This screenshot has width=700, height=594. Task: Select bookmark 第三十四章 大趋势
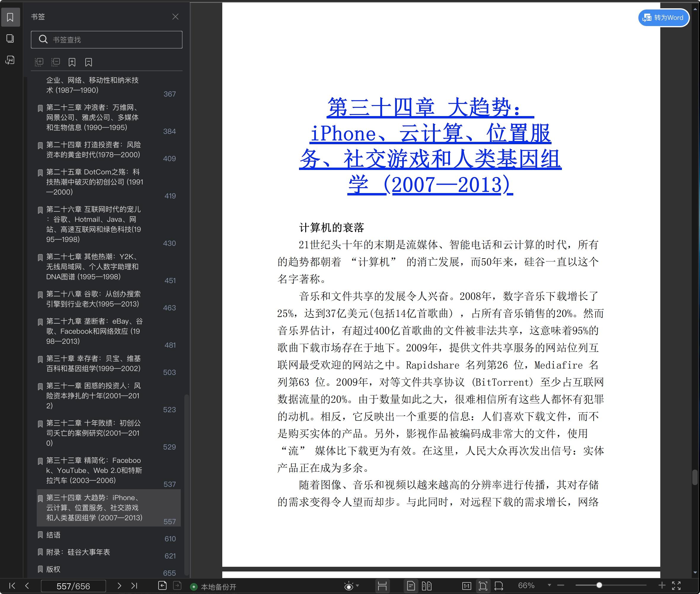coord(108,508)
